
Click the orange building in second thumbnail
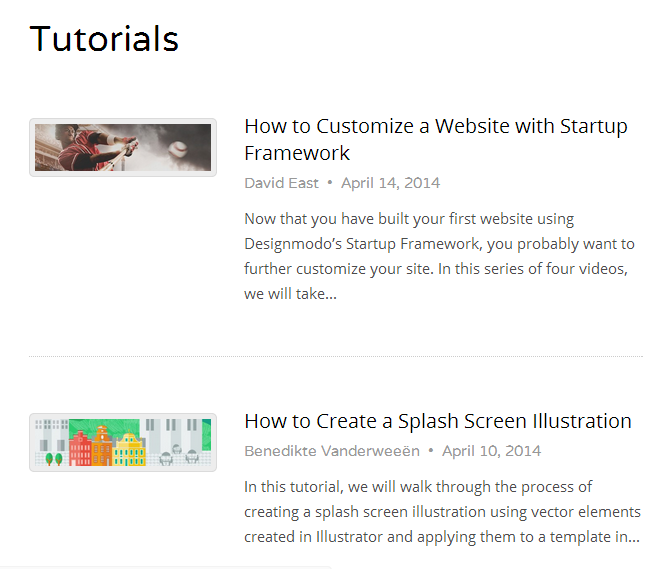tap(102, 446)
